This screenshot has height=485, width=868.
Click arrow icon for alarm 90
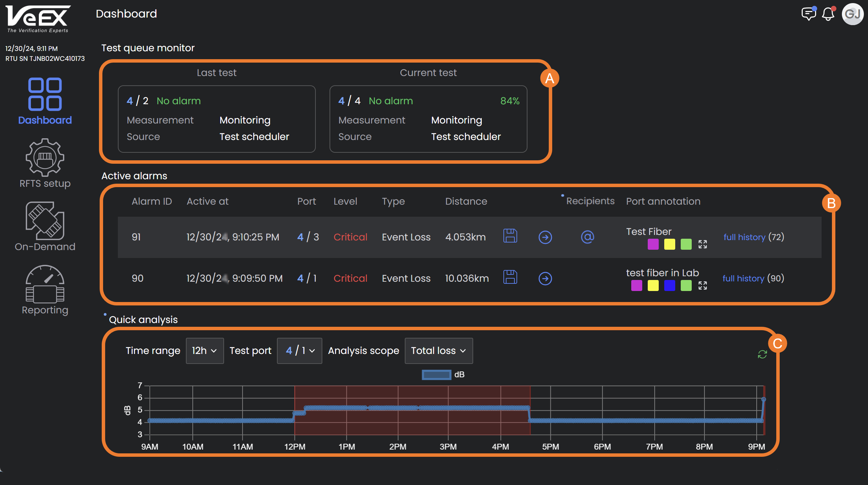(x=545, y=278)
